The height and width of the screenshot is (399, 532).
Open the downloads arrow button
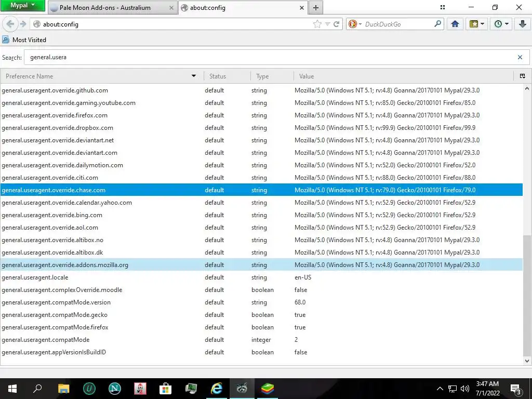click(x=523, y=24)
